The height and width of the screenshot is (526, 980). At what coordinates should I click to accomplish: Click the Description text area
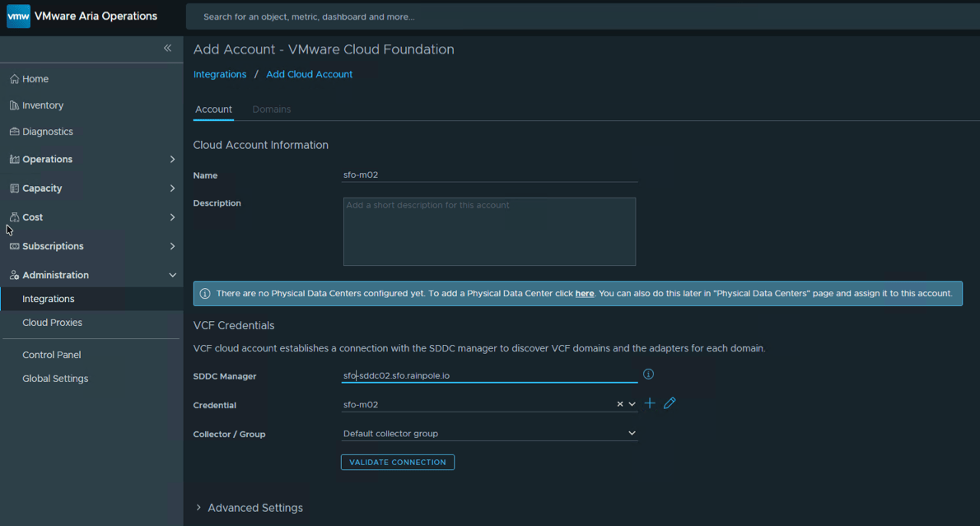[x=489, y=232]
